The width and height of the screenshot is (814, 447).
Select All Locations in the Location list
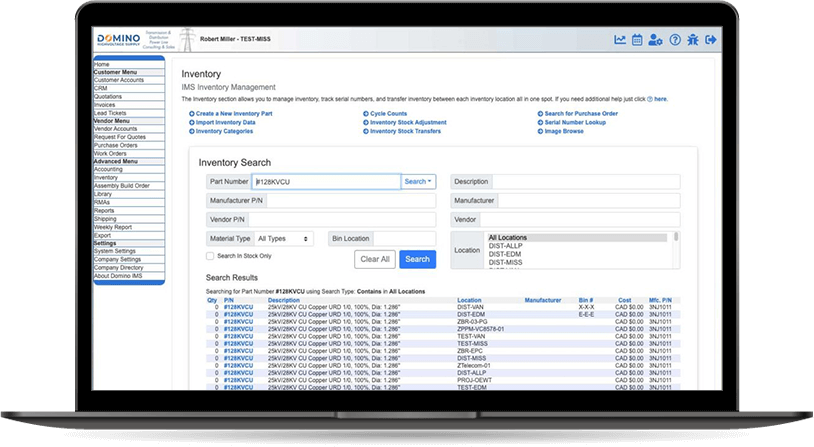[577, 238]
